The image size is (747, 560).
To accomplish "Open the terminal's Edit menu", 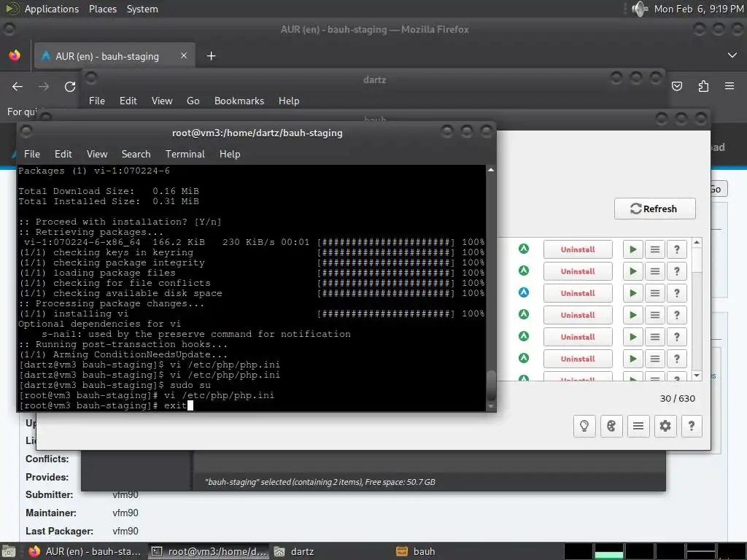I will click(63, 154).
